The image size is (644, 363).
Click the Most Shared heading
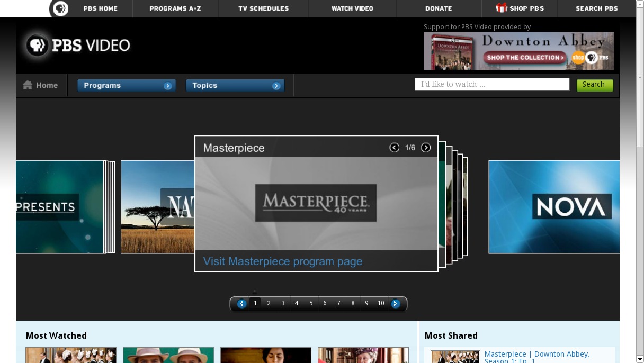click(451, 335)
